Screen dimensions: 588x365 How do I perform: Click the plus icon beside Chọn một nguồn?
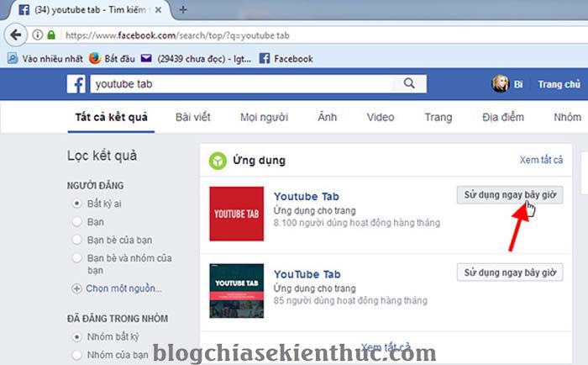76,288
